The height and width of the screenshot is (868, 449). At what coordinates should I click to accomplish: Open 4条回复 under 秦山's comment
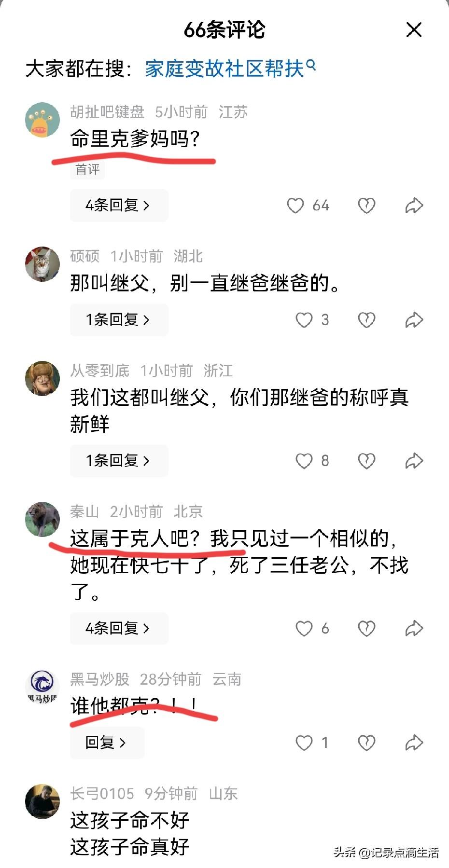(119, 629)
